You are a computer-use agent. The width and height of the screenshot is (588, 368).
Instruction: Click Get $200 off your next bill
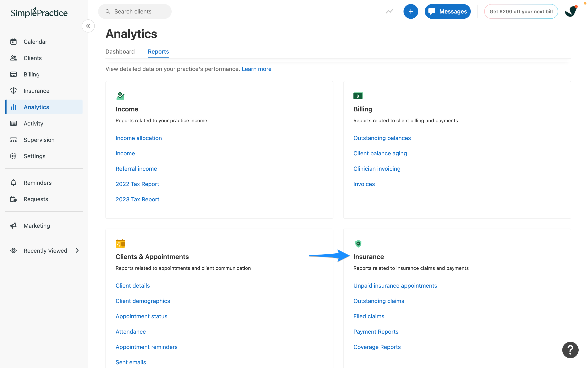pos(521,11)
